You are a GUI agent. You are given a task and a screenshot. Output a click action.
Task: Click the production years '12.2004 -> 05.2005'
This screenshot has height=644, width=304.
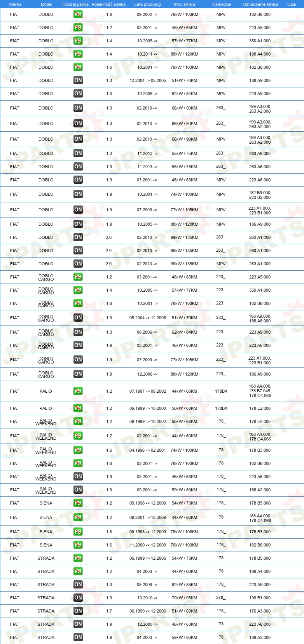tap(148, 80)
